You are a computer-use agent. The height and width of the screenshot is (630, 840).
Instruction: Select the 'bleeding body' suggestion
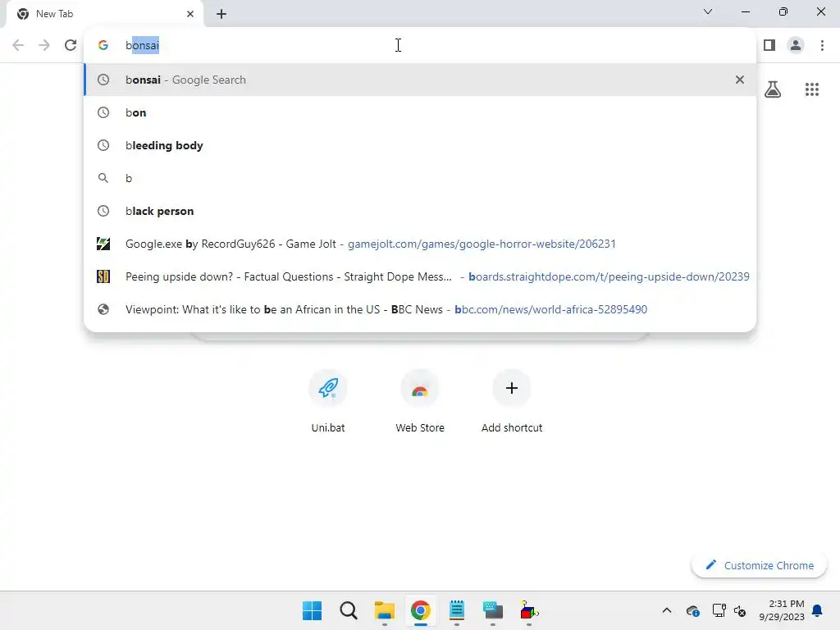(420, 145)
